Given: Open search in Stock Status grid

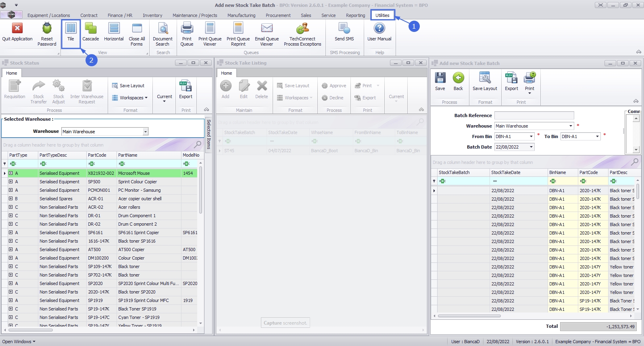Looking at the screenshot, I should (x=198, y=144).
